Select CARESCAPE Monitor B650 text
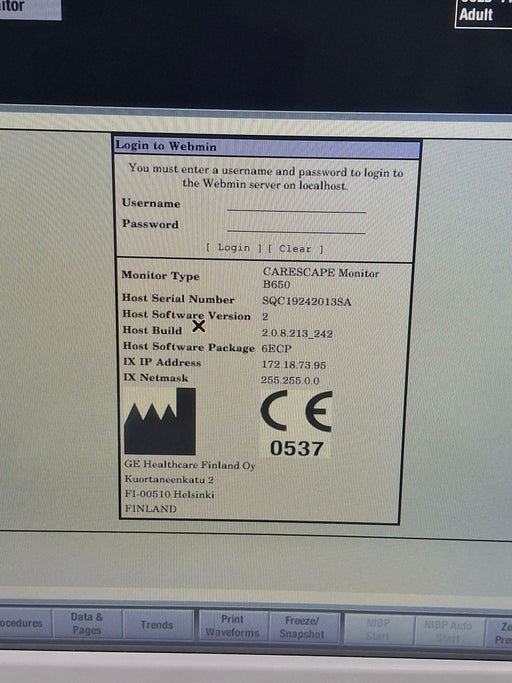This screenshot has height=683, width=512. tap(321, 278)
